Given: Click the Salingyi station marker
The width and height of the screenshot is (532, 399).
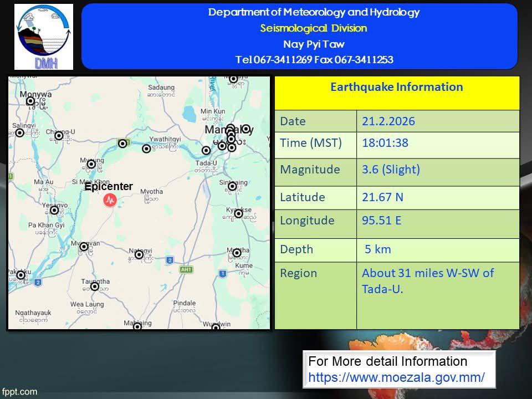Looking at the screenshot, I should 19,133.
